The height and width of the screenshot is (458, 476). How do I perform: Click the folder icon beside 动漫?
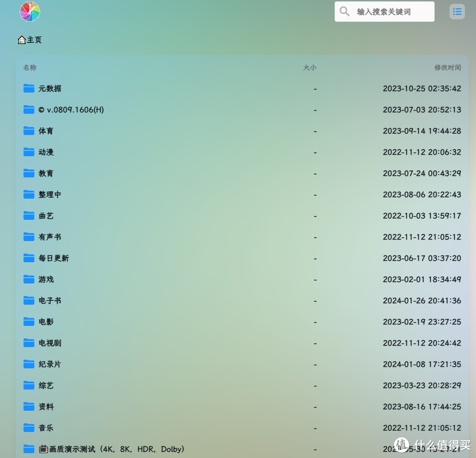[x=29, y=152]
